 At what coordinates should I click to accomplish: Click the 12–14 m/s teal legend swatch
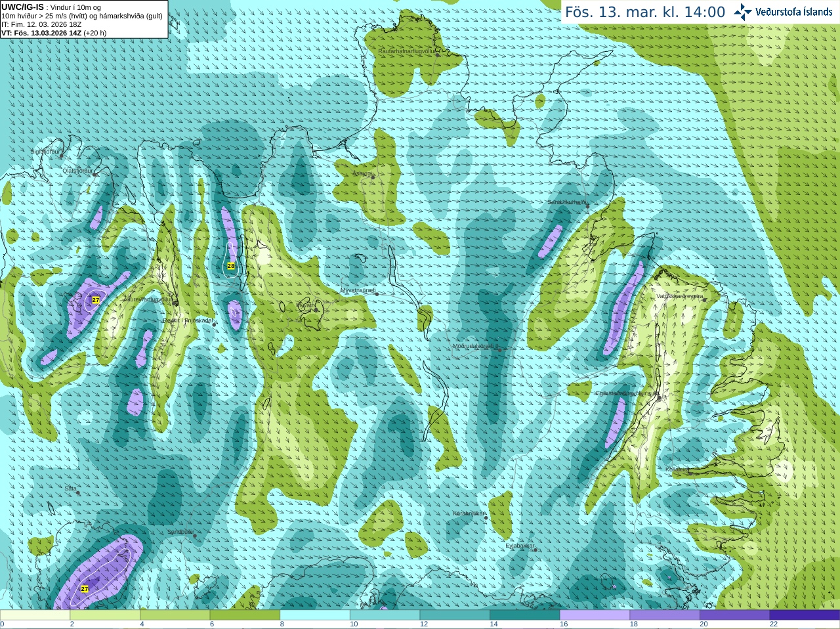pyautogui.click(x=455, y=615)
